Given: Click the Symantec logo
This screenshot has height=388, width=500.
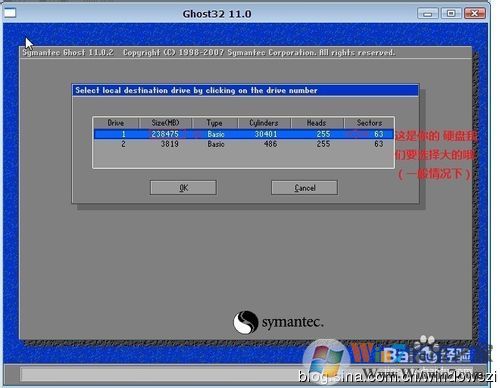Looking at the screenshot, I should [278, 322].
